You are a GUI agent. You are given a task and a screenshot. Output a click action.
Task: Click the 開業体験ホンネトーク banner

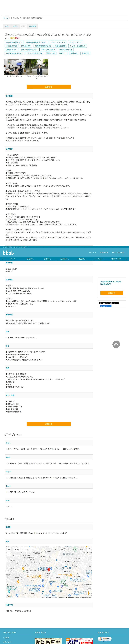[x=79, y=641]
